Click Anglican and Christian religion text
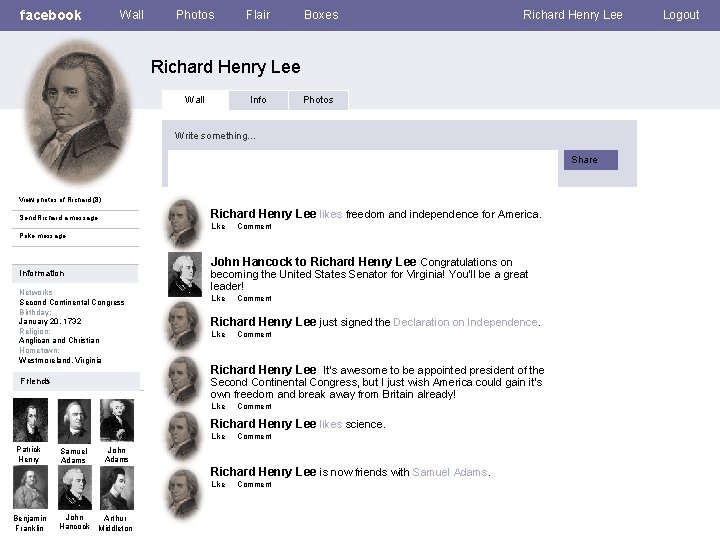Screen dimensions: 720x540 pyautogui.click(x=59, y=340)
